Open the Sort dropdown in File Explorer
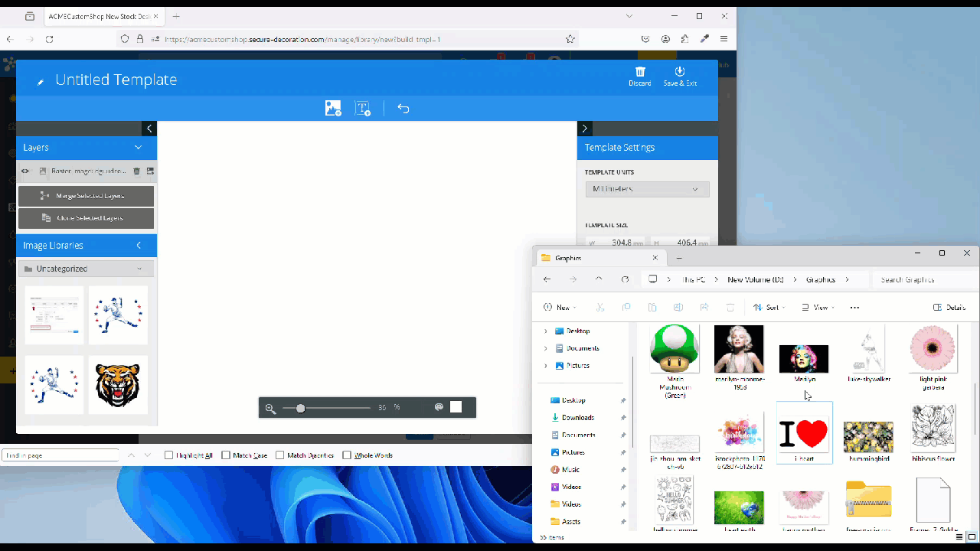The height and width of the screenshot is (551, 980). [x=769, y=308]
